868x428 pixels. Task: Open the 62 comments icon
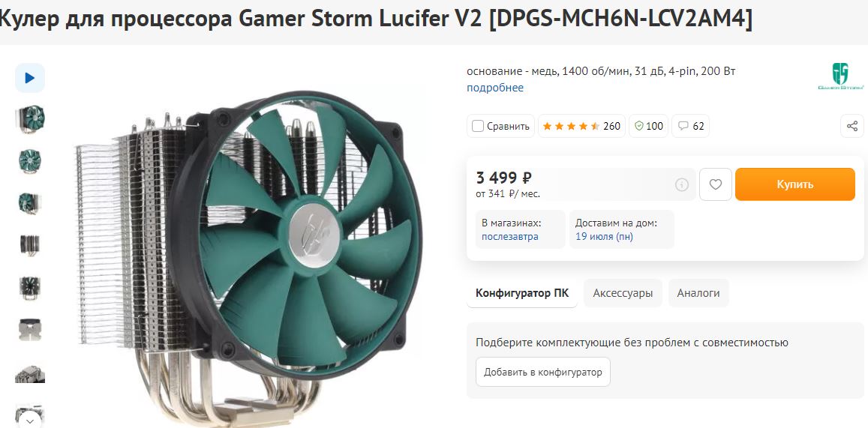point(691,126)
